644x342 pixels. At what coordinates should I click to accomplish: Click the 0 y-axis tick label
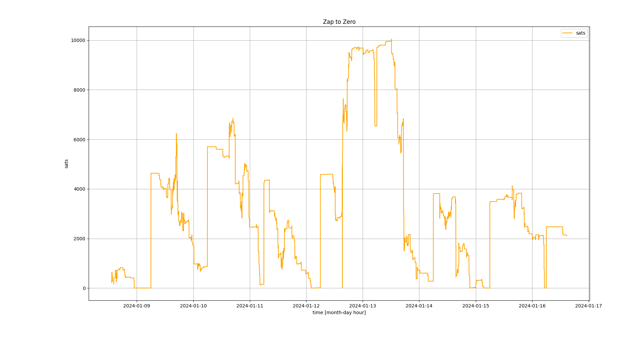84,288
